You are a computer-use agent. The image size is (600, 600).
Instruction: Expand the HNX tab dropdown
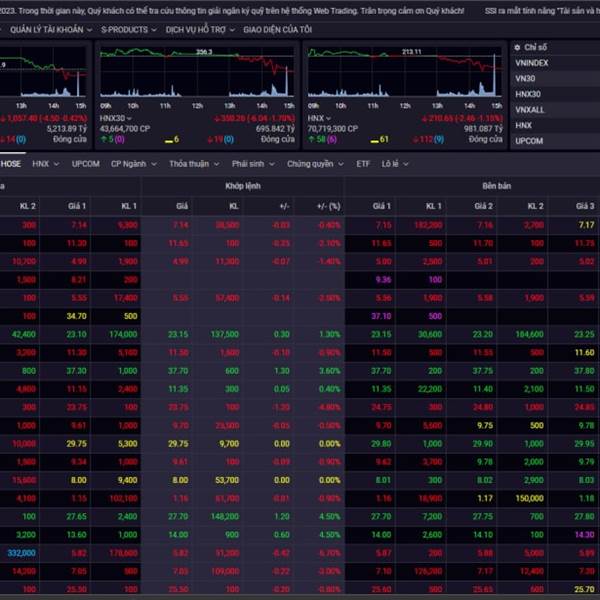click(46, 164)
